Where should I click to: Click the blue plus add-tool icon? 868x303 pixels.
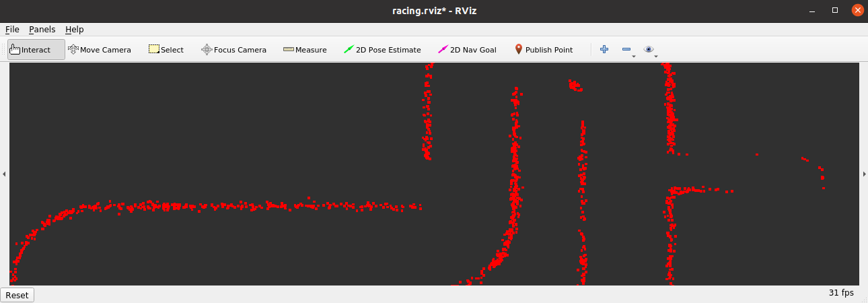point(604,49)
